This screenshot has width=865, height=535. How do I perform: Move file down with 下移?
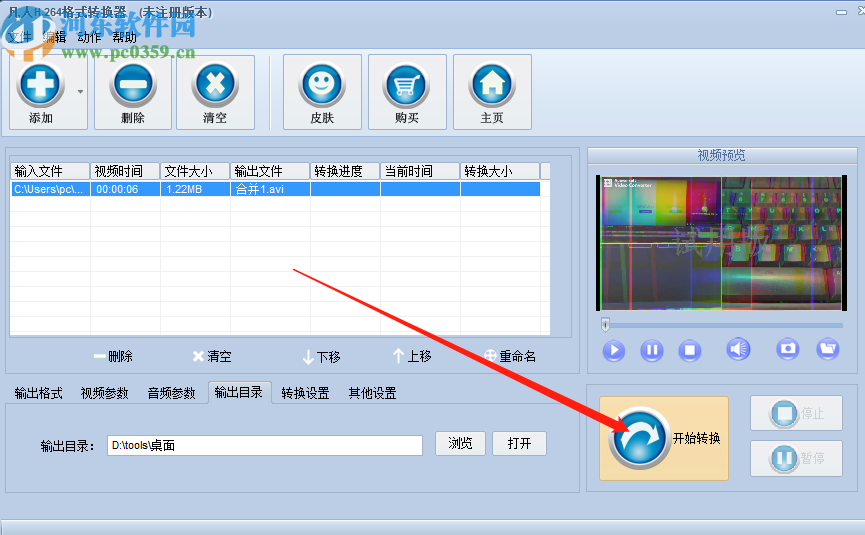[322, 357]
